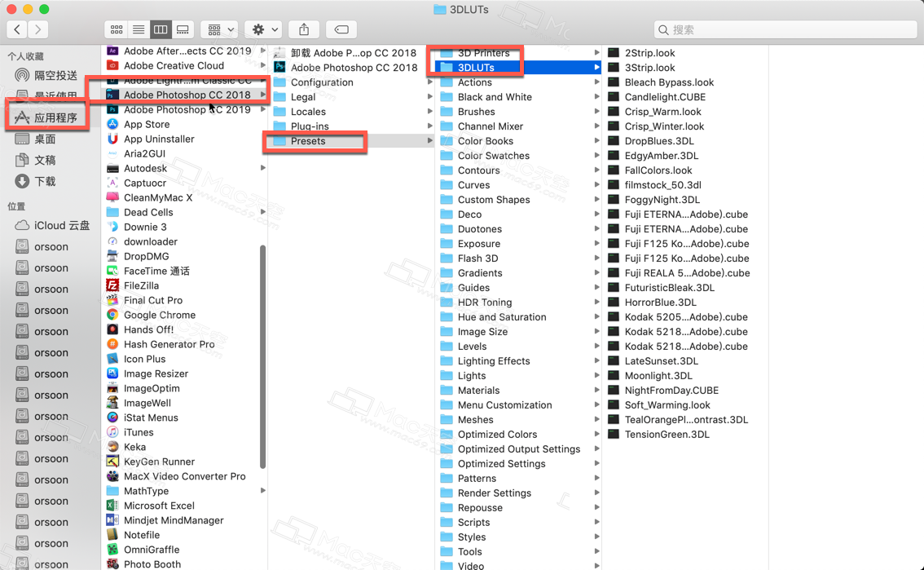Switch to column view mode
Viewport: 924px width, 570px height.
click(161, 29)
